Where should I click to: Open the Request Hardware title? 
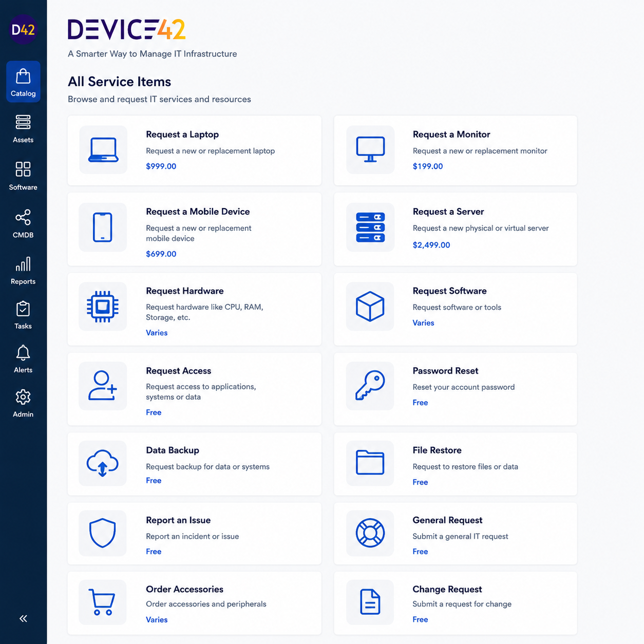(185, 291)
